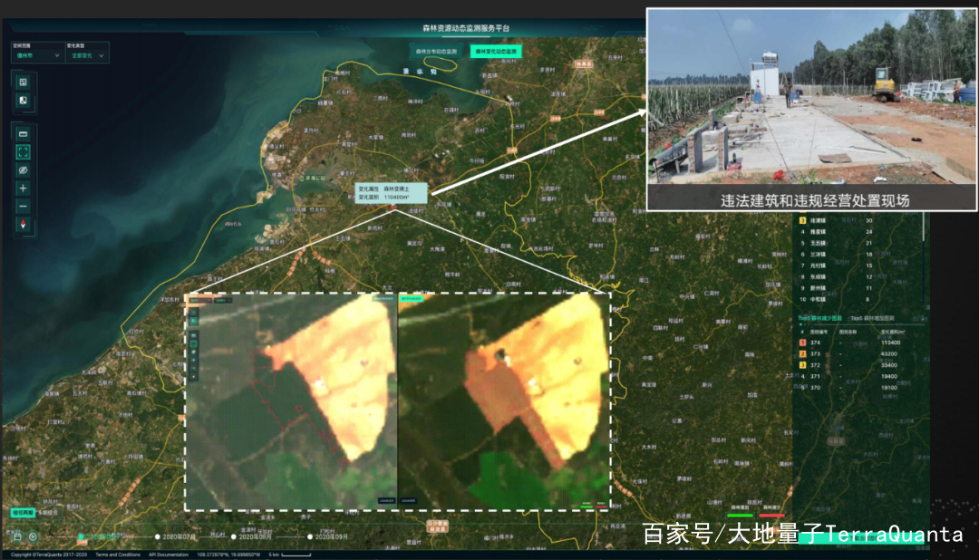Screen dimensions: 979x560
Task: Select the ruler measurement tool
Action: pyautogui.click(x=23, y=134)
